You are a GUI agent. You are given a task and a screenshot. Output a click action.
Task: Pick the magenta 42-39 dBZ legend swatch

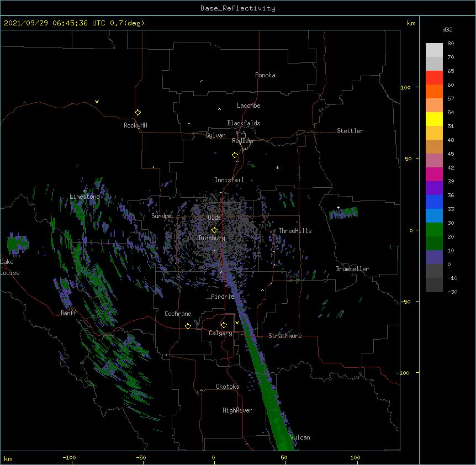(x=434, y=174)
